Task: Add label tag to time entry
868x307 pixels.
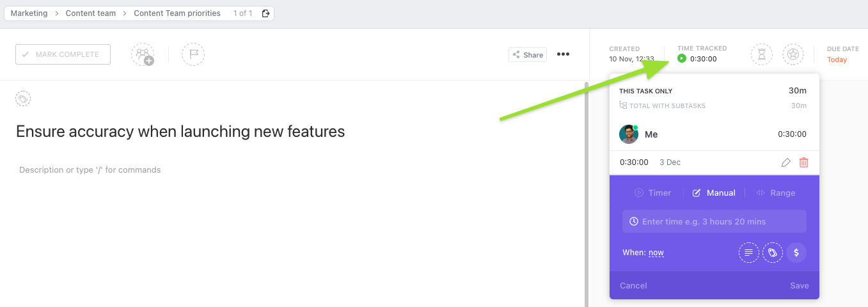Action: (x=773, y=253)
